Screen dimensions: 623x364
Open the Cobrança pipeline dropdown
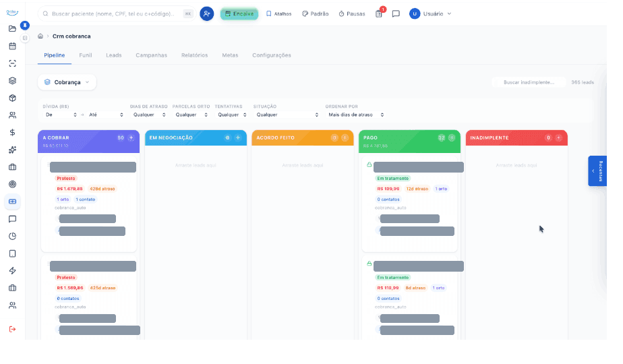[x=67, y=82]
